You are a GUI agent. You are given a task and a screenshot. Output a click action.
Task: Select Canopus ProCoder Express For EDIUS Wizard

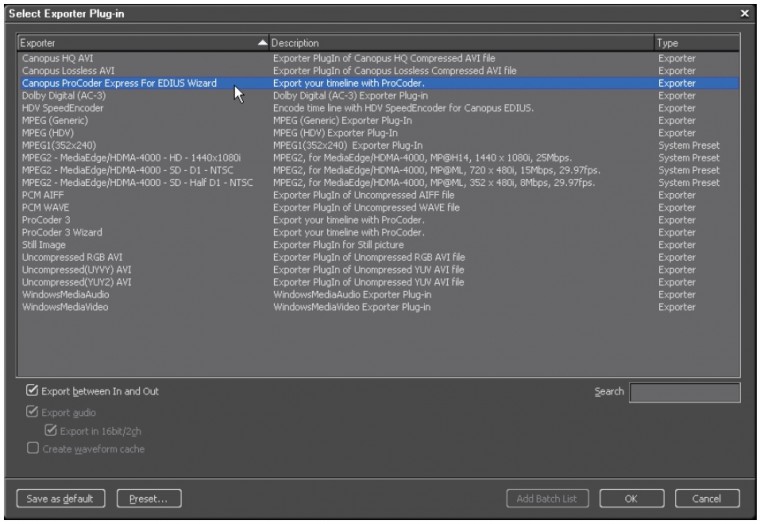coord(378,83)
